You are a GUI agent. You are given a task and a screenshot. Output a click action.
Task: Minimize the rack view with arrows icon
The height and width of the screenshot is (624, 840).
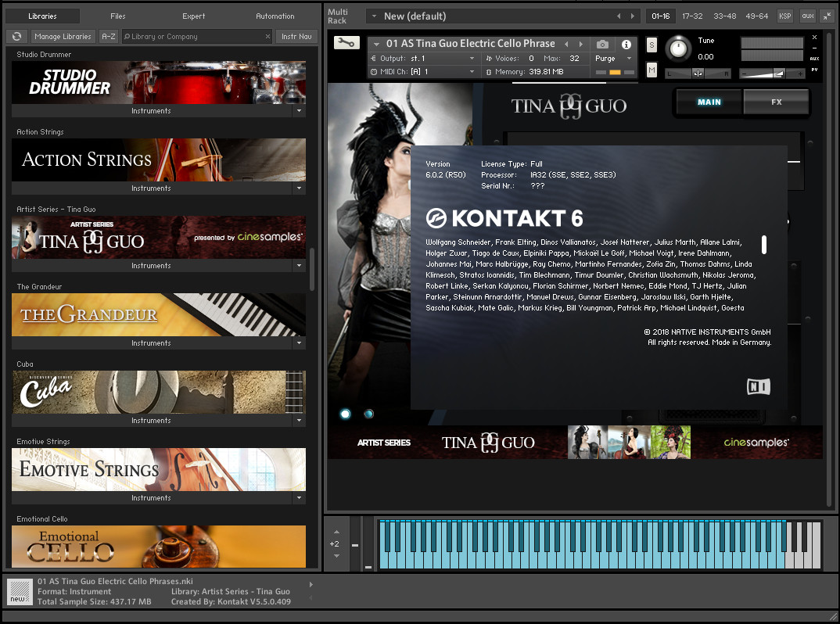point(827,16)
